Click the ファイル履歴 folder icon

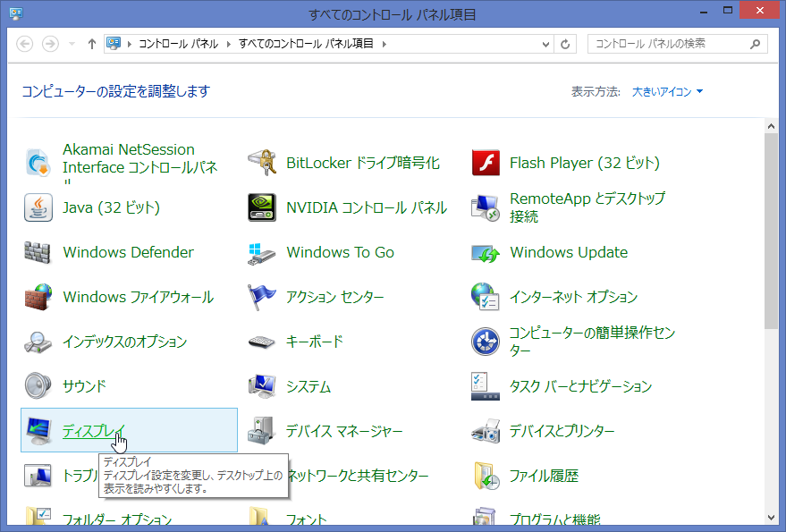(486, 476)
